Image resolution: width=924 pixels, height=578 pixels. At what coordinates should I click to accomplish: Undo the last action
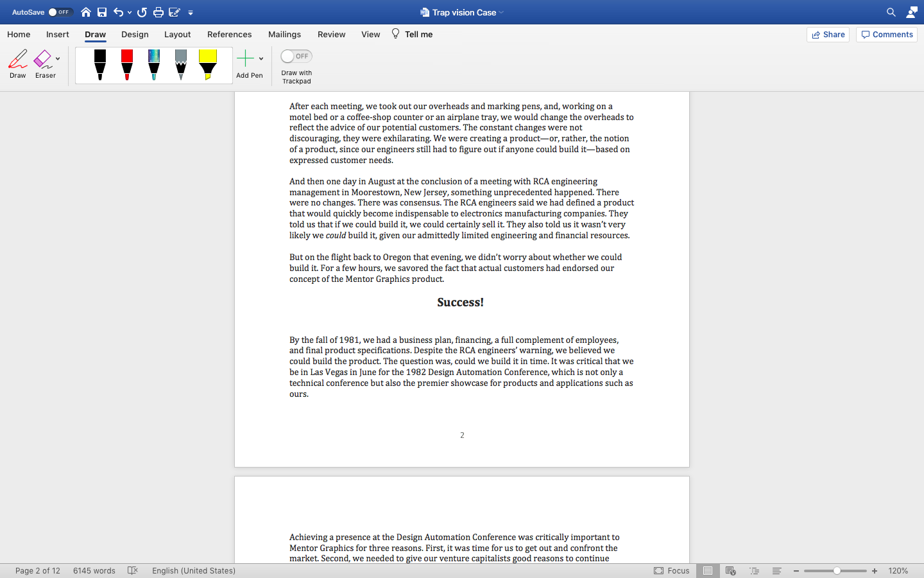point(118,12)
